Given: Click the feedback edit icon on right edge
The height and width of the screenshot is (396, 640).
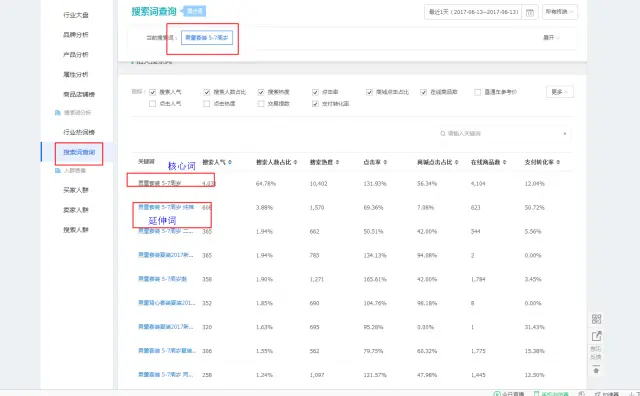Looking at the screenshot, I should click(596, 336).
